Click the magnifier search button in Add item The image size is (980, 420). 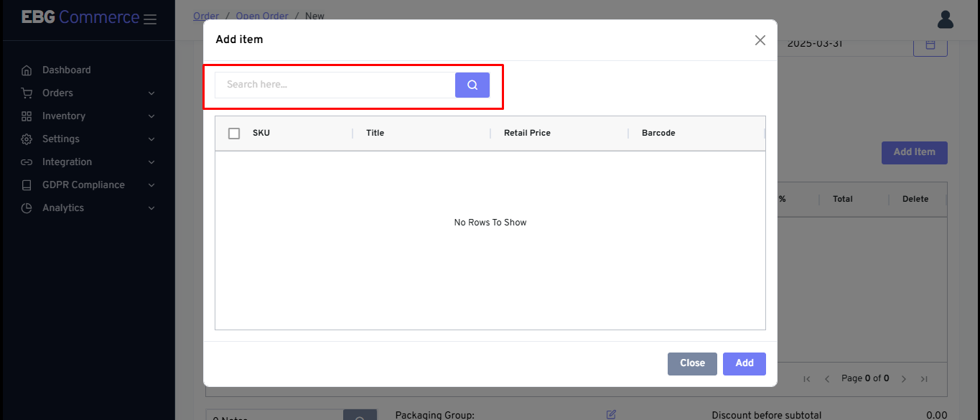472,85
